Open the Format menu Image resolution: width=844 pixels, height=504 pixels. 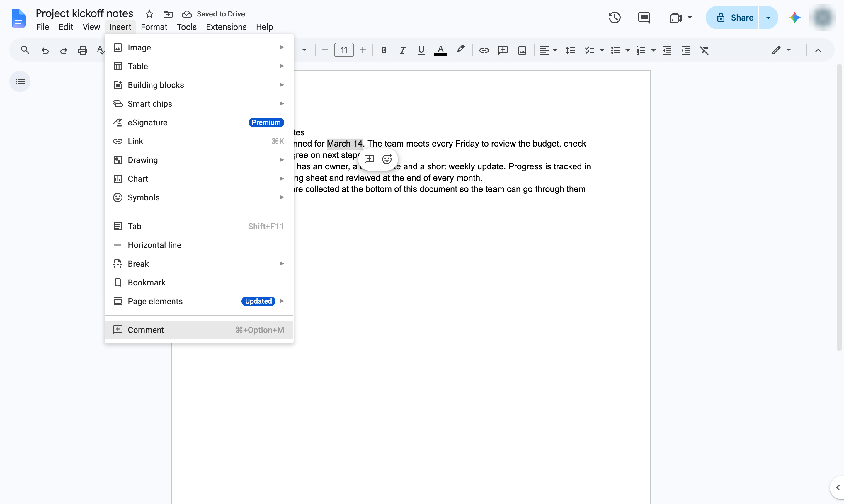coord(154,27)
